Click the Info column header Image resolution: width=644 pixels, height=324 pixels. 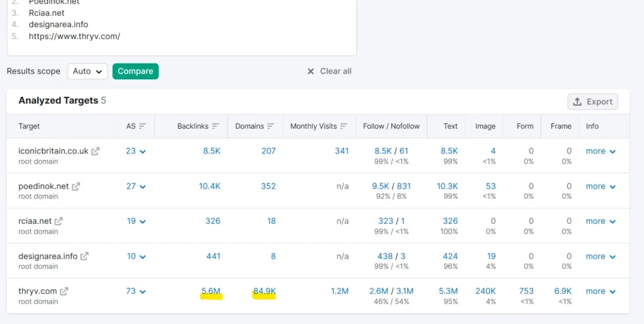(x=592, y=126)
